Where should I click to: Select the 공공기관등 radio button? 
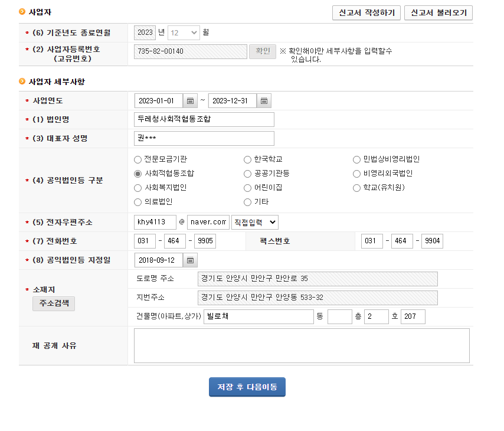247,174
